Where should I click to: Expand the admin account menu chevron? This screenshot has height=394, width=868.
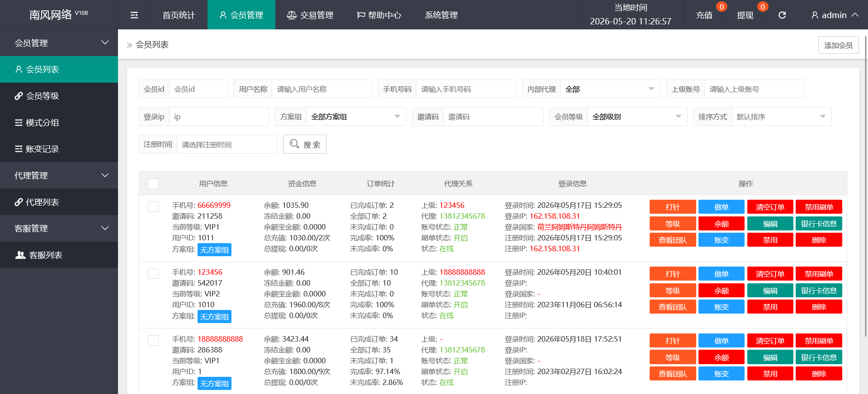[x=855, y=15]
